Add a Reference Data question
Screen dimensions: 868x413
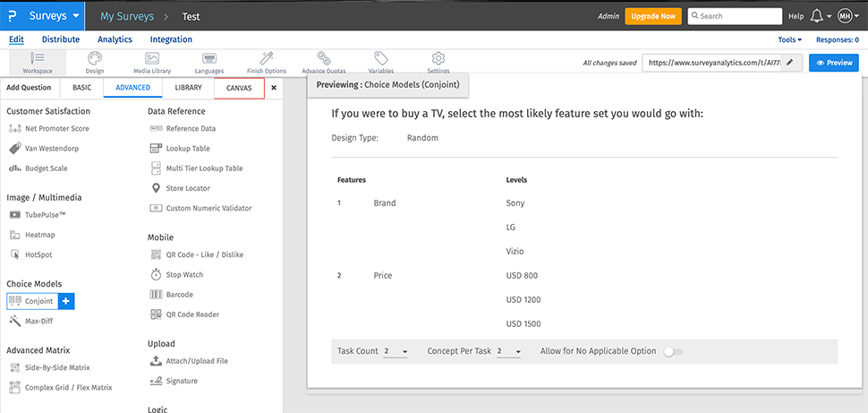183,129
